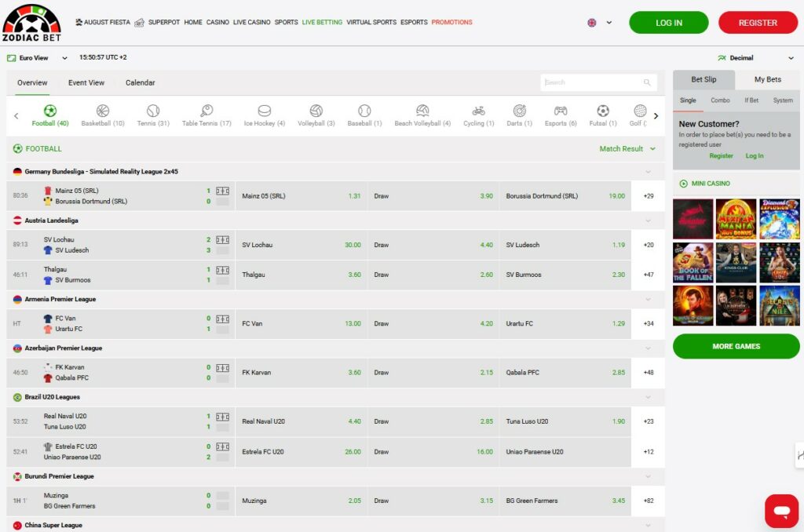The width and height of the screenshot is (804, 532).
Task: Open the live chat bubble icon
Action: 781,511
